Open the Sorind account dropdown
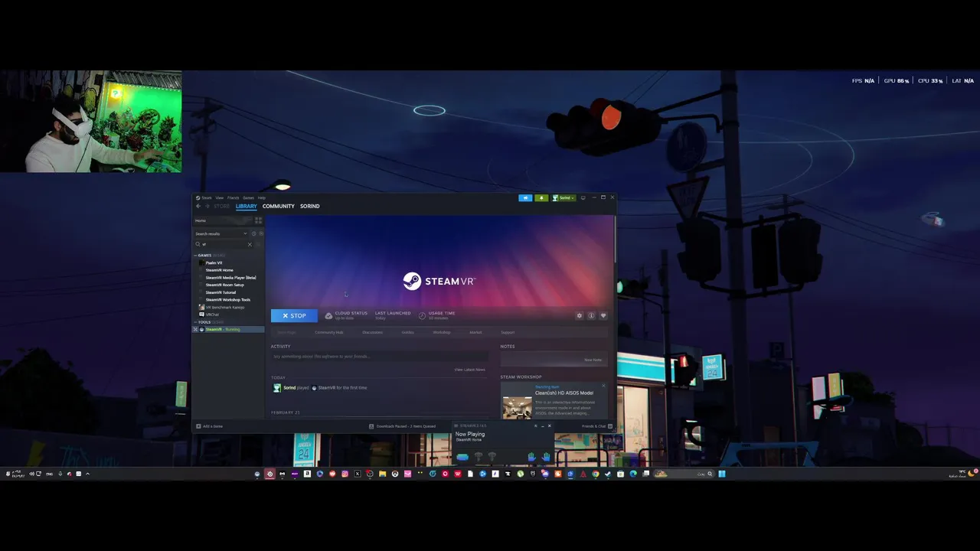Viewport: 980px width, 551px height. 564,197
